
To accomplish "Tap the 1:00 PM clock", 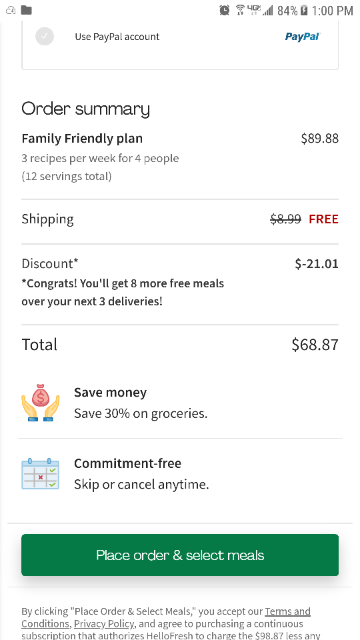I will click(x=332, y=11).
